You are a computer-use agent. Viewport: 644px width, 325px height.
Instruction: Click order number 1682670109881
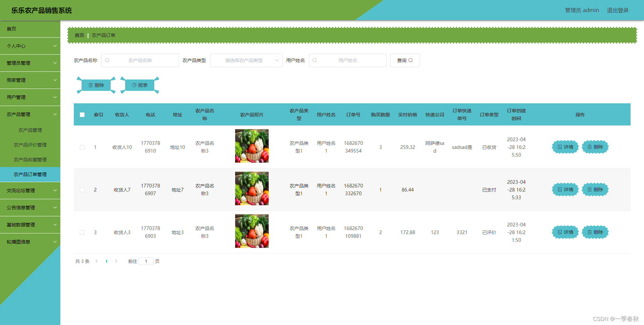[x=353, y=232]
